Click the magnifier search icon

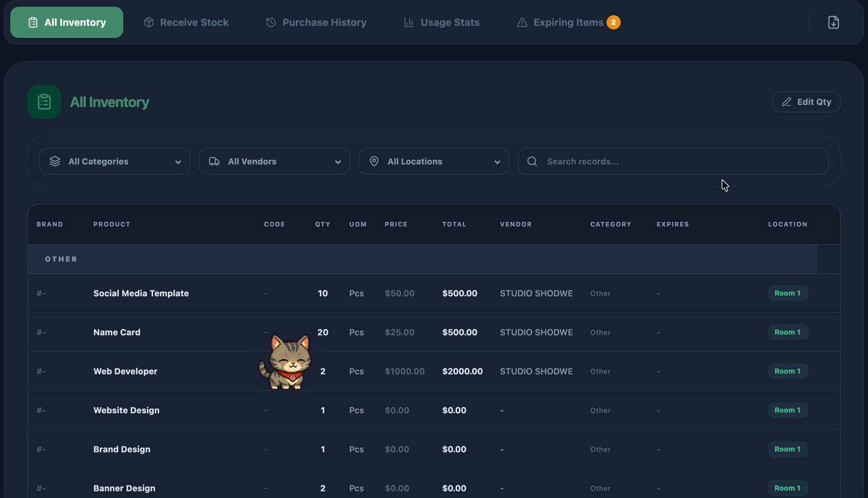point(532,161)
